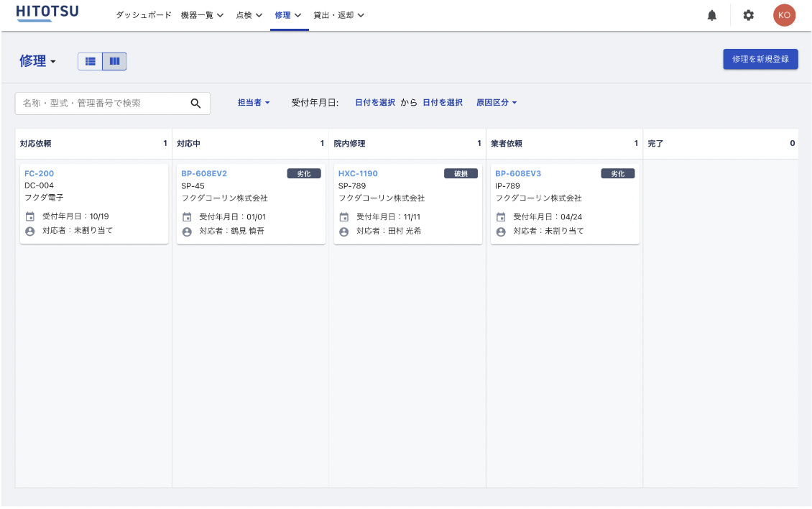This screenshot has width=812, height=509.
Task: Expand the 点検 menu
Action: (249, 15)
